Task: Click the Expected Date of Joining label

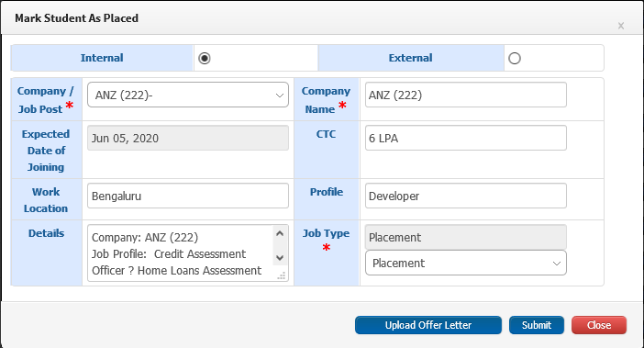Action: tap(46, 151)
